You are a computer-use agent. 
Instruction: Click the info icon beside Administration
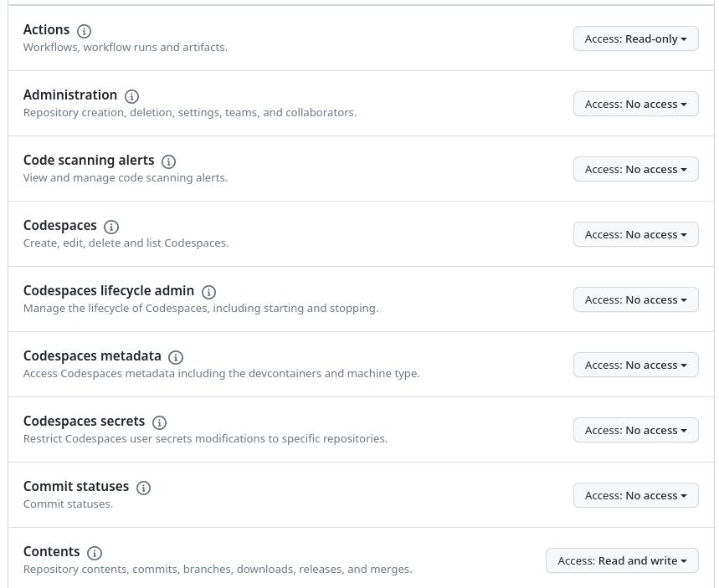131,96
